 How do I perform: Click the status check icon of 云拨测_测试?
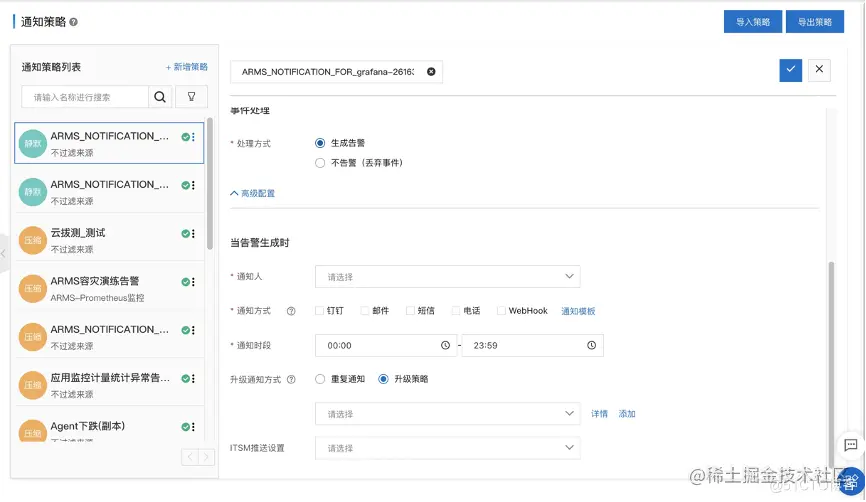[x=186, y=234]
